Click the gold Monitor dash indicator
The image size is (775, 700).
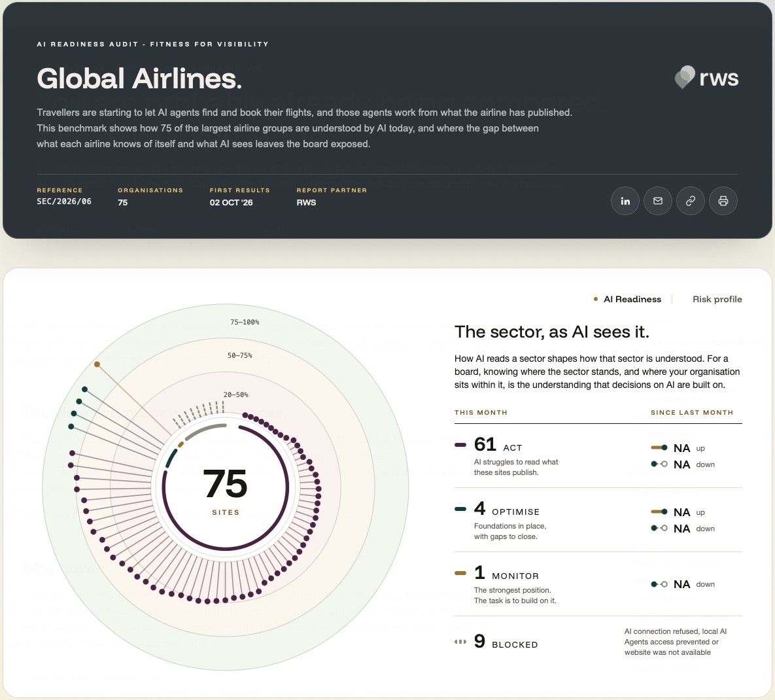tap(460, 573)
